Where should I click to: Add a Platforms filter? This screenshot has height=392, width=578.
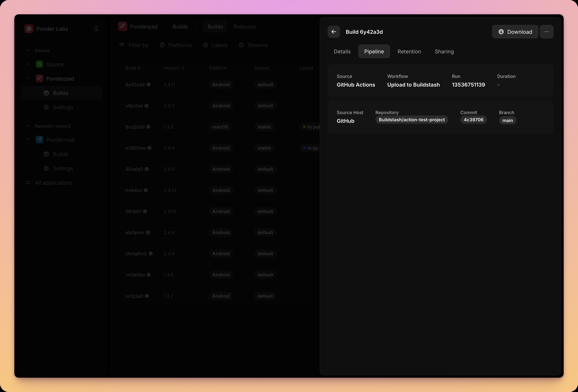tap(176, 45)
